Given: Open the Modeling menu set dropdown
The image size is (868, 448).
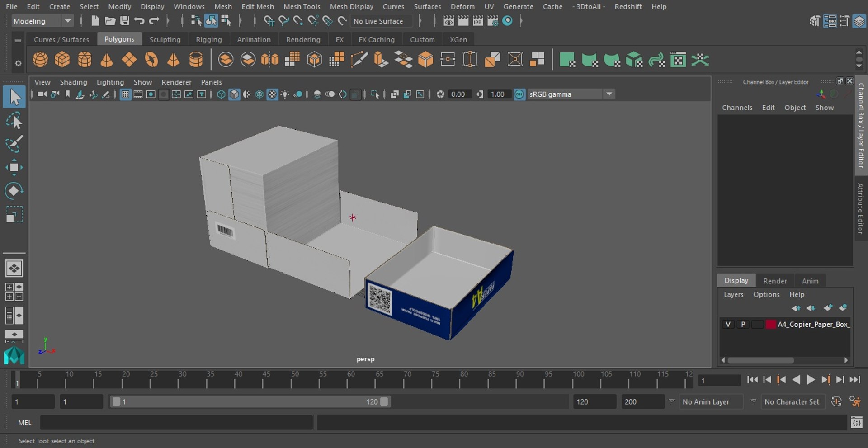Looking at the screenshot, I should 42,21.
